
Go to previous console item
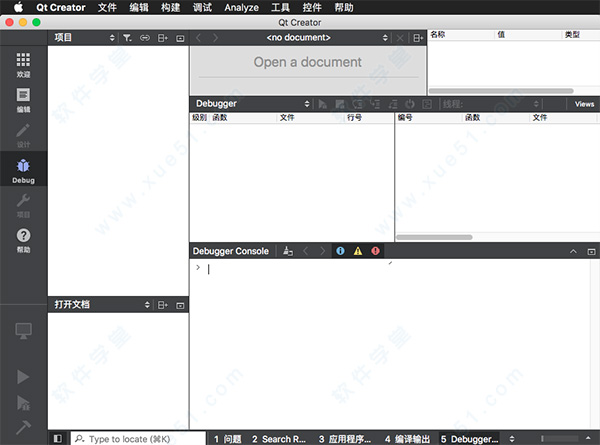pyautogui.click(x=305, y=251)
